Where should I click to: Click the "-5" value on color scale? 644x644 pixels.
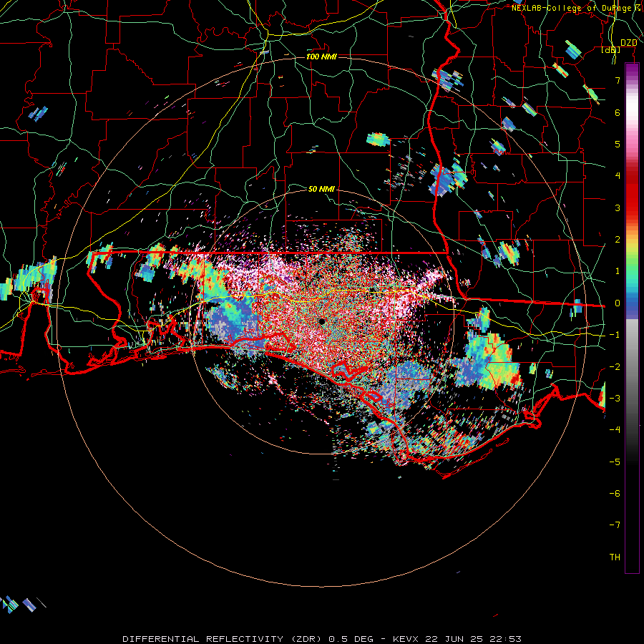tap(615, 462)
